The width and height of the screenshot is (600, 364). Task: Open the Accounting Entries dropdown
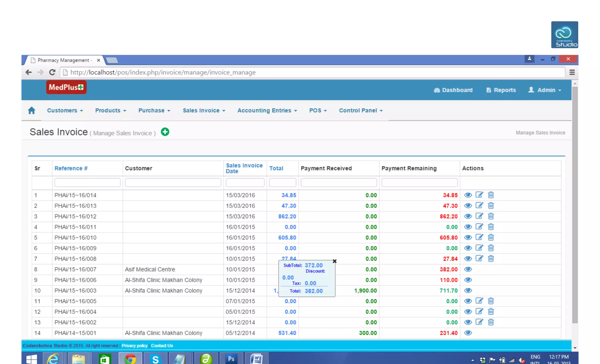(267, 110)
